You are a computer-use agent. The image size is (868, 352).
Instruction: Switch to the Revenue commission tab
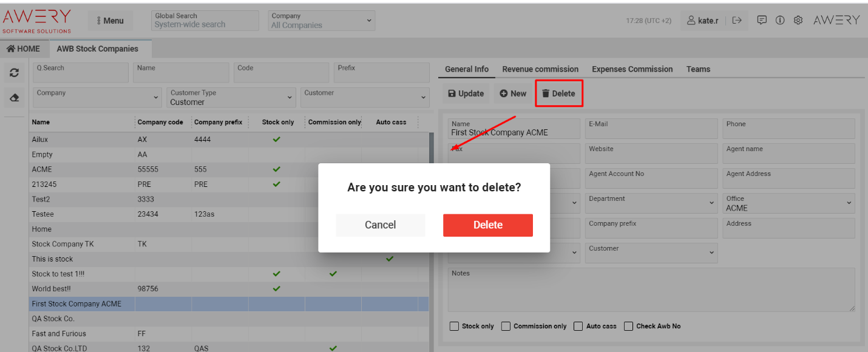[540, 69]
